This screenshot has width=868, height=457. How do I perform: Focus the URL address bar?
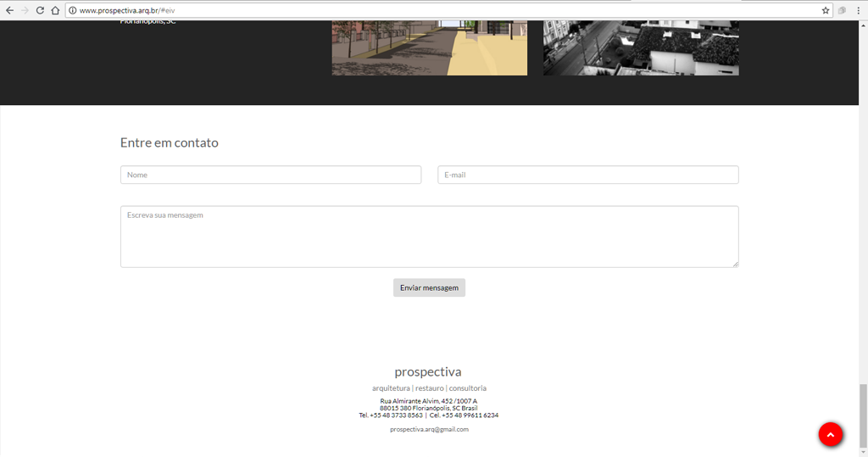(424, 10)
